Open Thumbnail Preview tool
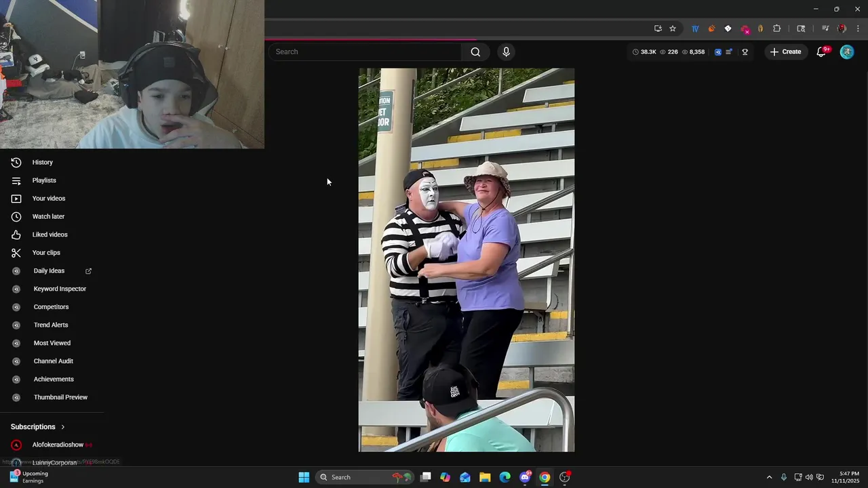 60,397
